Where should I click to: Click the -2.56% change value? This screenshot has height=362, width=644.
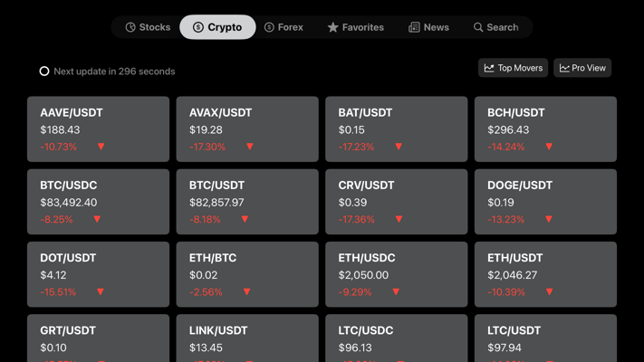(x=206, y=292)
